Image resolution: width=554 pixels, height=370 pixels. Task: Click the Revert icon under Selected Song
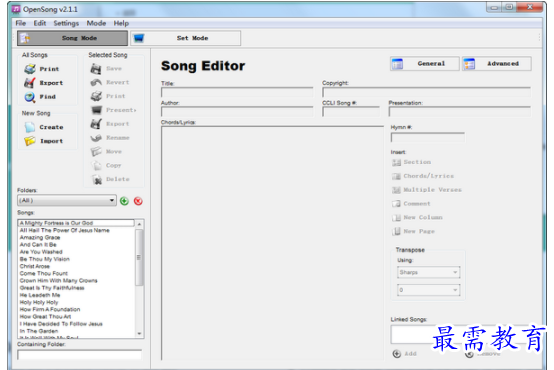[96, 82]
